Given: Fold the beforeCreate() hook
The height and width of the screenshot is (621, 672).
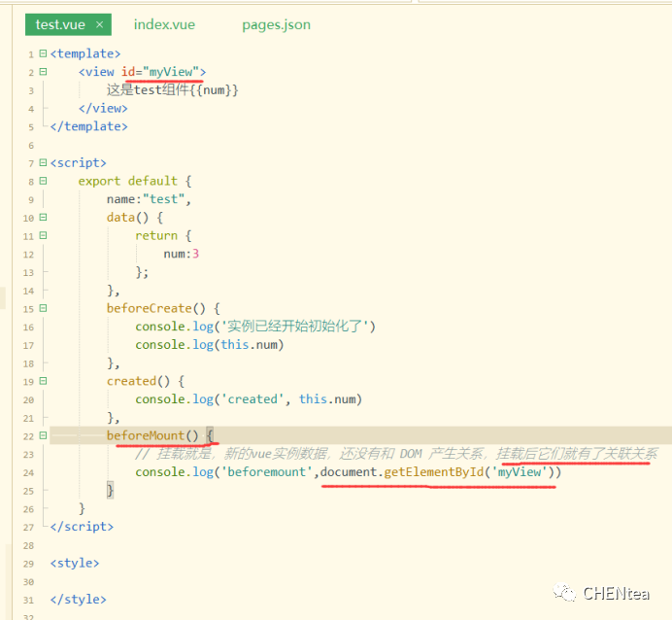Looking at the screenshot, I should 42,308.
